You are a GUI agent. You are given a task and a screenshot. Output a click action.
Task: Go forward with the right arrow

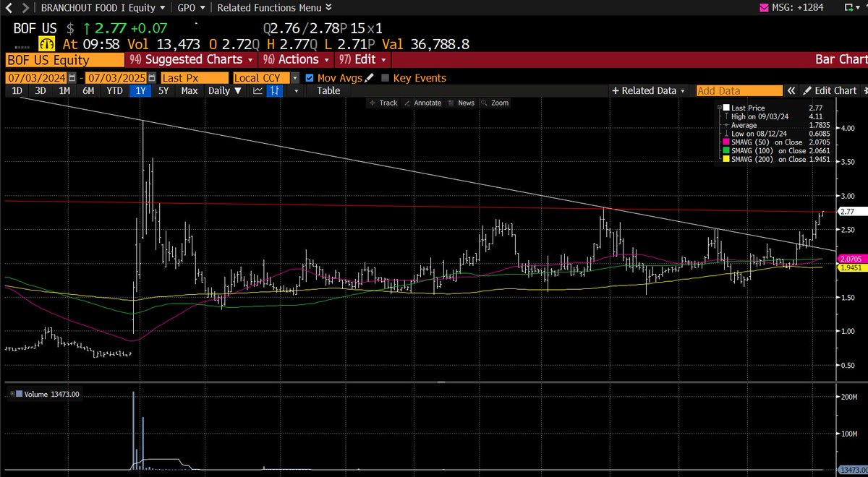pyautogui.click(x=25, y=8)
